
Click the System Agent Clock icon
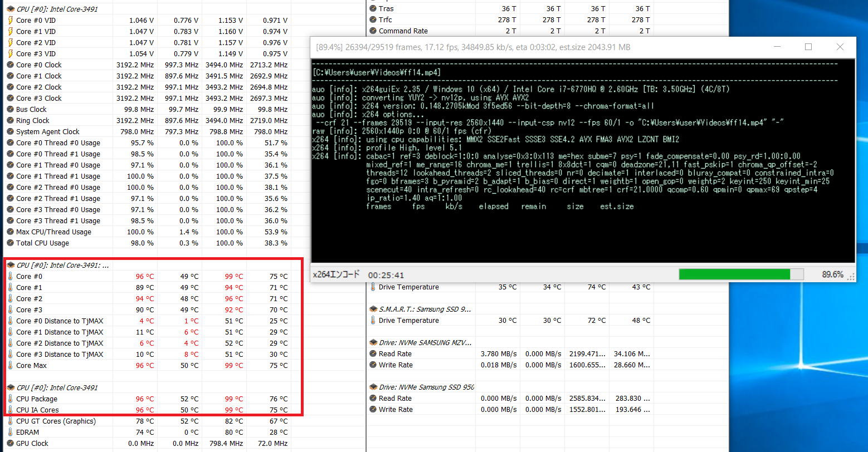[10, 131]
